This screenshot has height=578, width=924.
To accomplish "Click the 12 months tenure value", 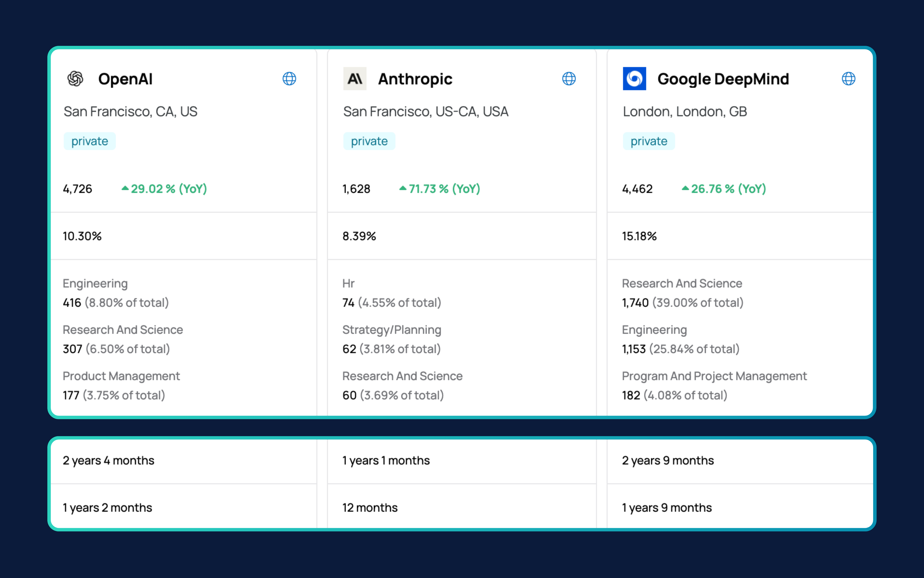I will [x=370, y=508].
